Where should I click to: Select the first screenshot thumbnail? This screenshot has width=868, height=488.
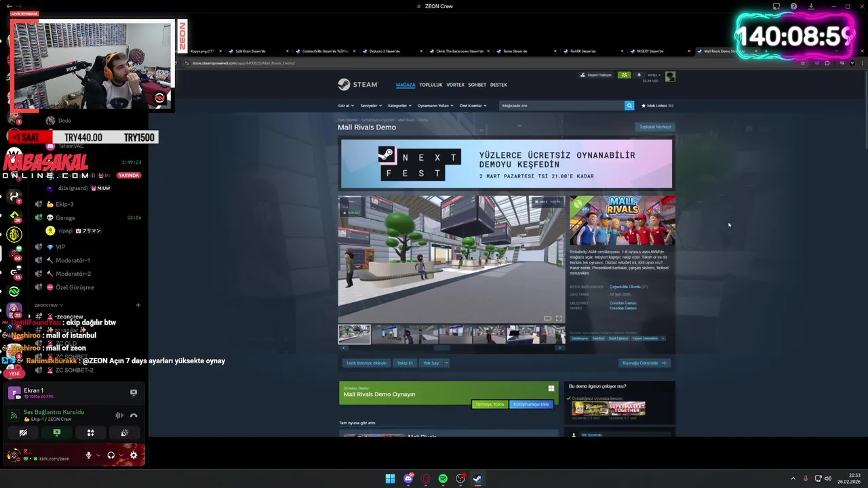click(355, 334)
